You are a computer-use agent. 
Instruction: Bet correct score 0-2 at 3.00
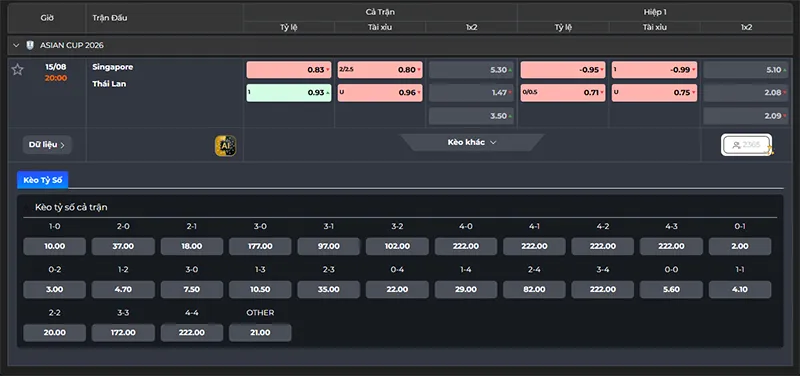(x=55, y=290)
